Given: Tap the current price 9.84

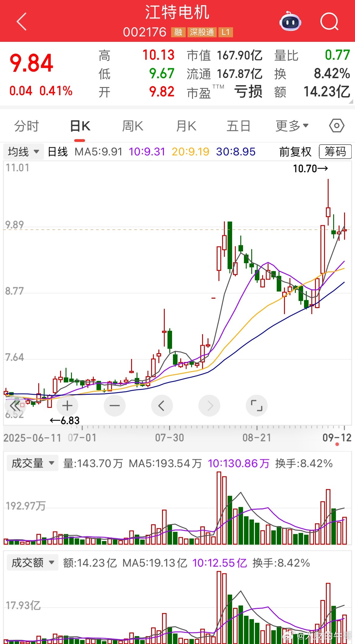Looking at the screenshot, I should [x=32, y=63].
